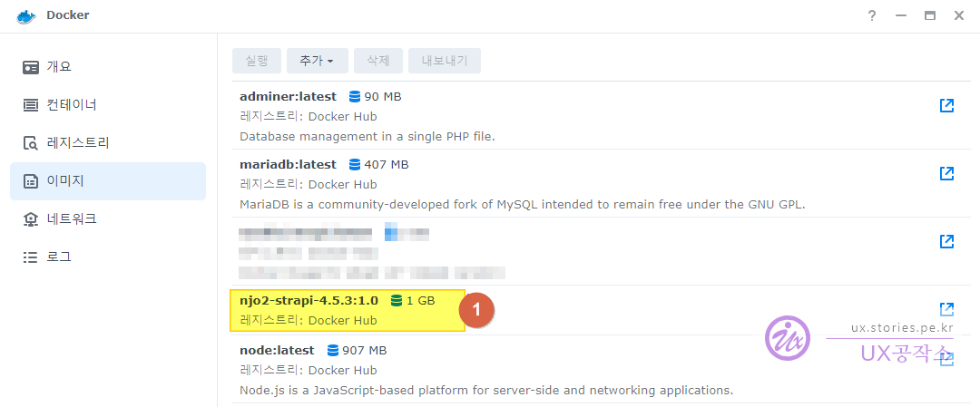The image size is (980, 407).
Task: Click the Database management in a single PHP file description
Action: 367,136
